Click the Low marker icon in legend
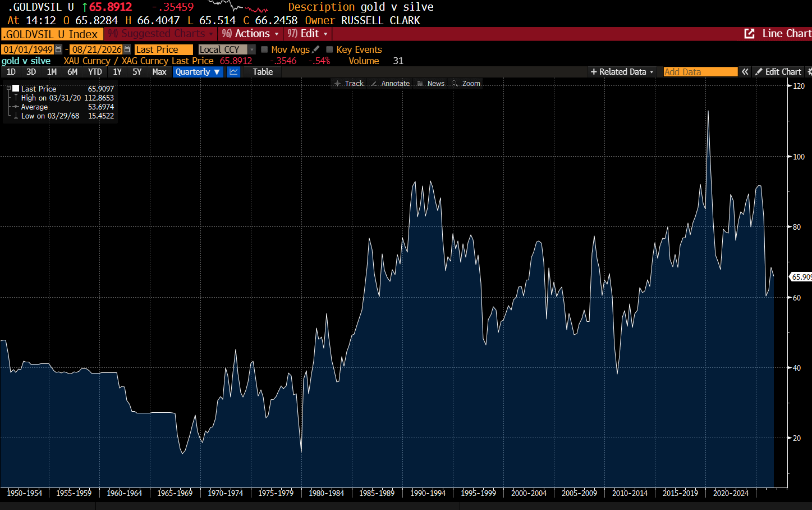The width and height of the screenshot is (812, 510). click(x=16, y=116)
